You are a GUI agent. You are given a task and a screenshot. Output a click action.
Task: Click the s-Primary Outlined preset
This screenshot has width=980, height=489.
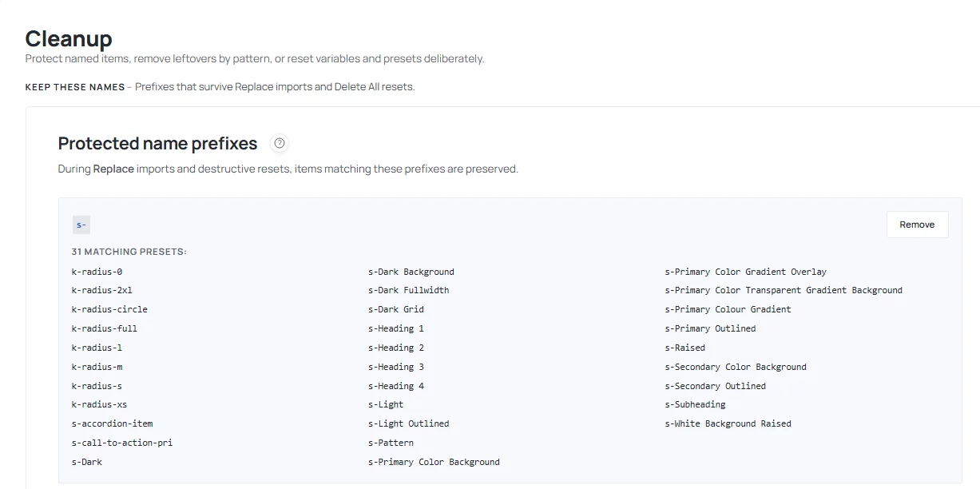click(710, 328)
